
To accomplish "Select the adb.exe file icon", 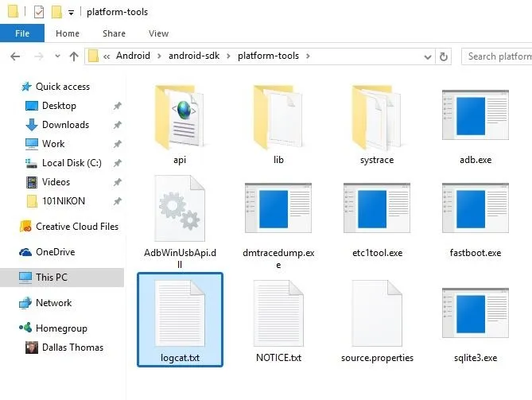I will [x=476, y=115].
